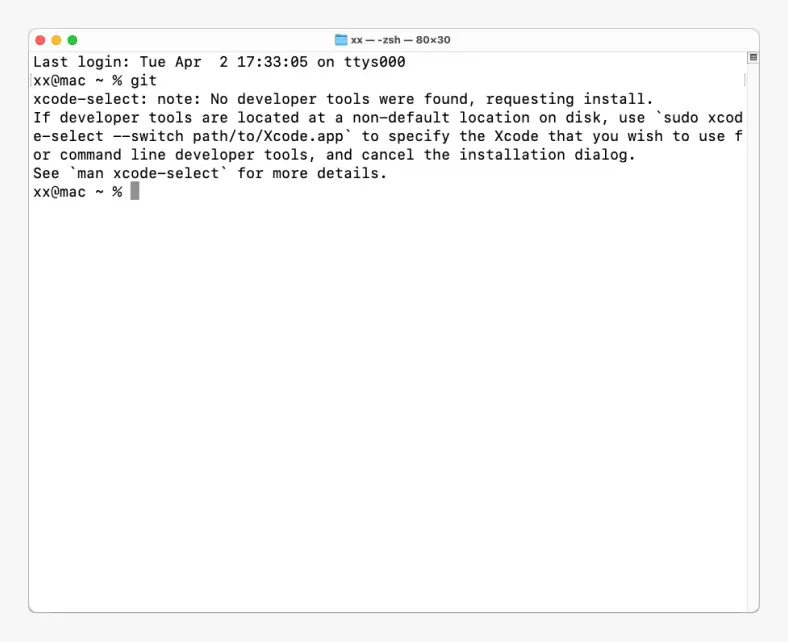
Task: Click the empty terminal area below the prompt
Action: coord(387,402)
